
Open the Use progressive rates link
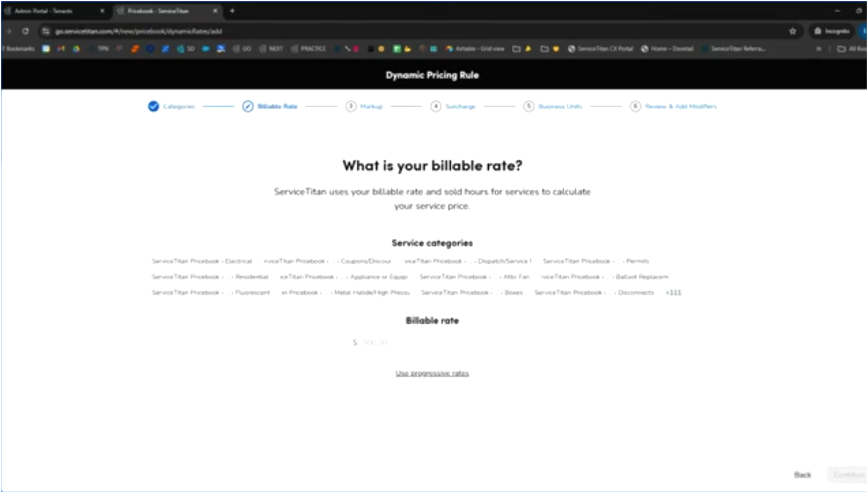[x=432, y=373]
